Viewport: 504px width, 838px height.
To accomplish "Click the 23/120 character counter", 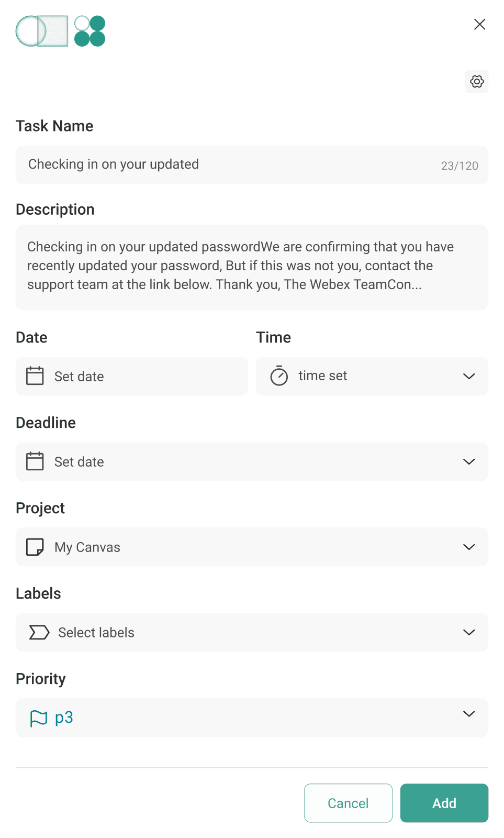I will 460,166.
